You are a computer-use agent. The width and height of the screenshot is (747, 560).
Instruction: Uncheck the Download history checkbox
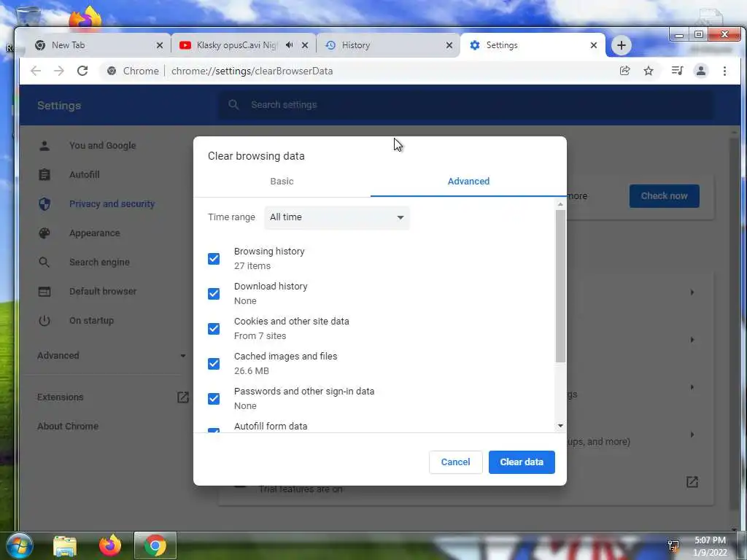pos(214,294)
